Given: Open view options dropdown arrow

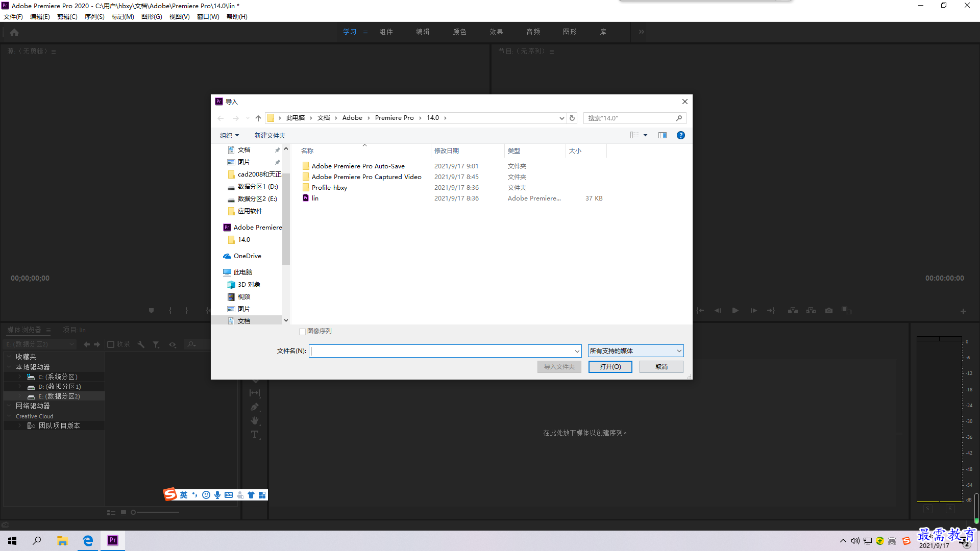Looking at the screenshot, I should point(645,135).
